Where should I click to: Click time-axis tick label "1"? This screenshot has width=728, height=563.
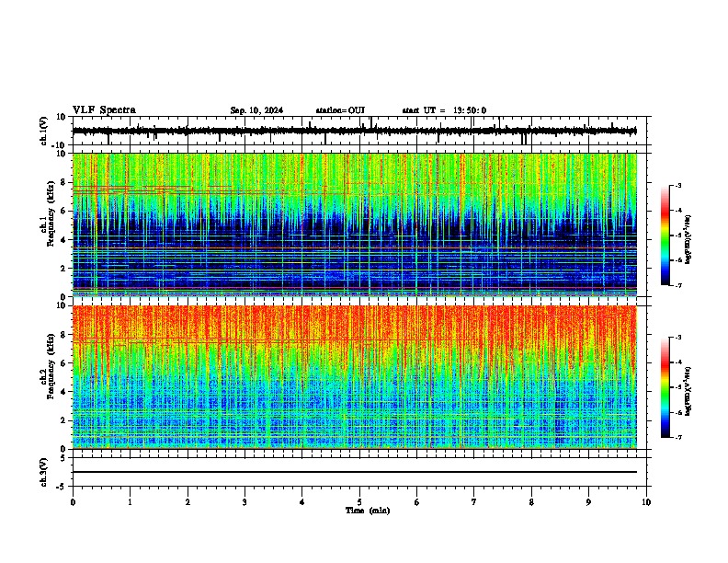pyautogui.click(x=130, y=501)
